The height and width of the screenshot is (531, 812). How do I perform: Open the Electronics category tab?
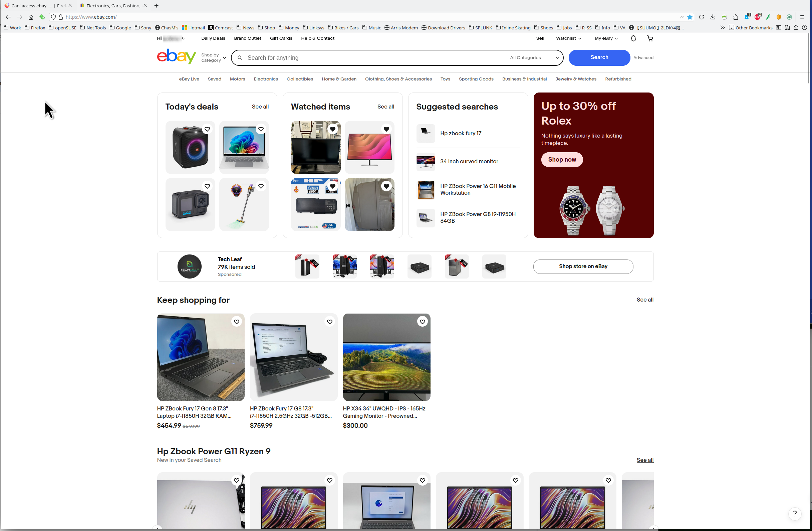pos(266,79)
